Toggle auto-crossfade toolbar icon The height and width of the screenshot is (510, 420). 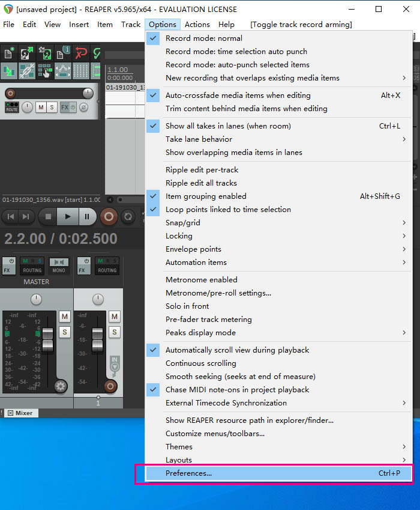tap(9, 71)
